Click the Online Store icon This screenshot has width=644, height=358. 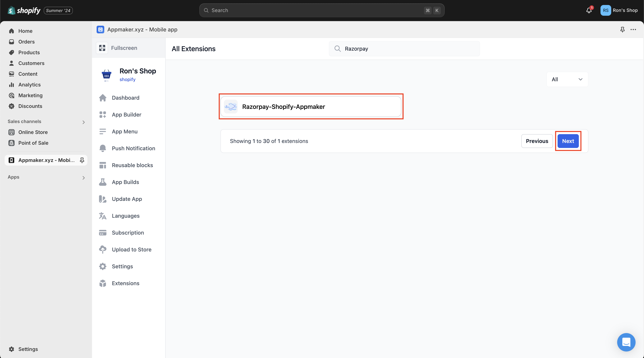click(11, 132)
